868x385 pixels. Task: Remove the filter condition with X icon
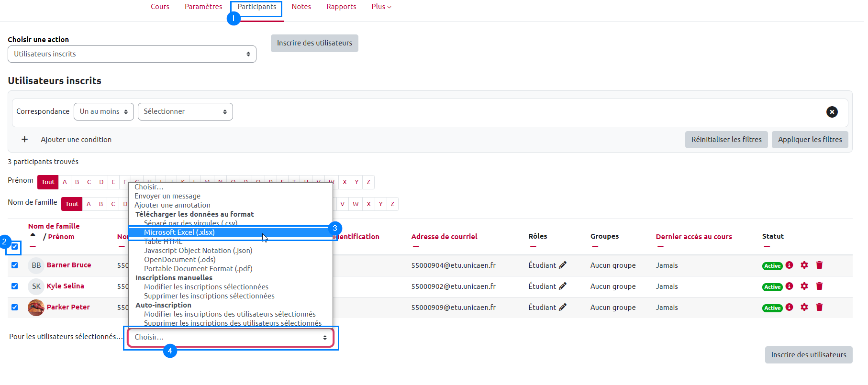pos(832,112)
